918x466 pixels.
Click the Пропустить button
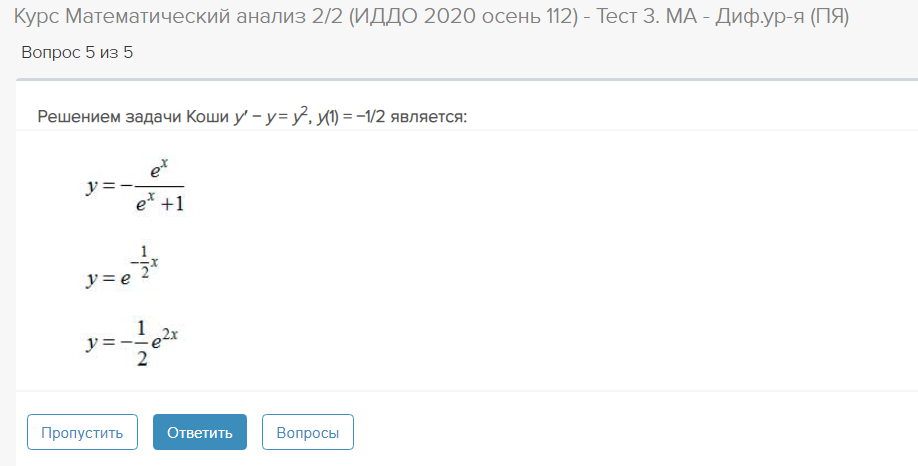click(x=82, y=432)
